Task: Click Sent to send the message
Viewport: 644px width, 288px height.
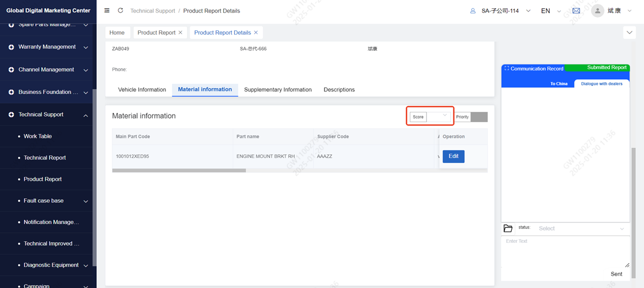Action: coord(616,274)
